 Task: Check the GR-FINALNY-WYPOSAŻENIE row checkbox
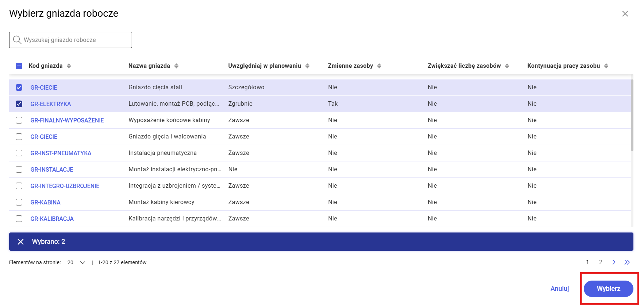[19, 120]
